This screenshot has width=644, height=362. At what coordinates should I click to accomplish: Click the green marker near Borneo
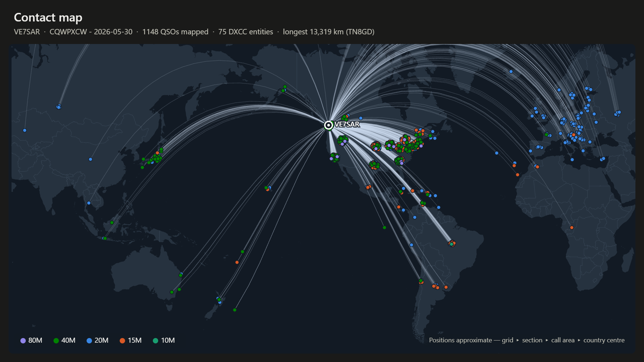[112, 222]
